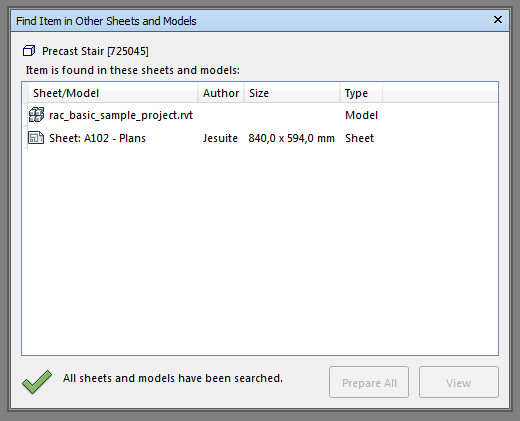Select the 'Sheet: A102 - Plans' row name

click(97, 138)
